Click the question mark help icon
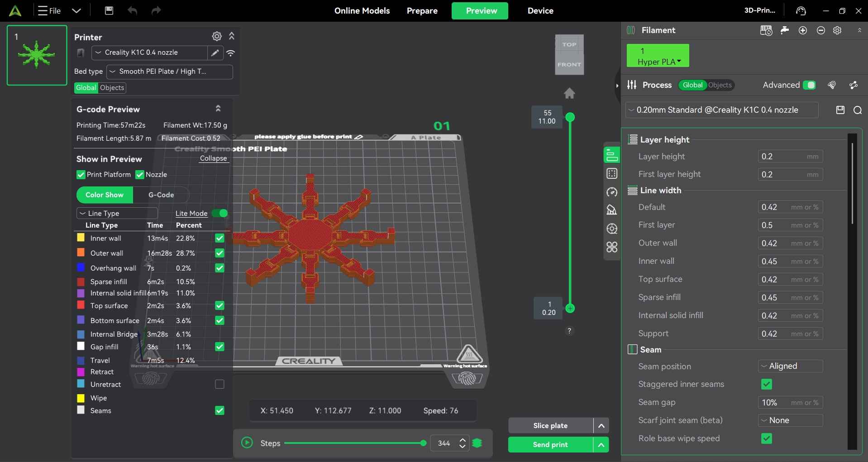Viewport: 868px width, 462px height. point(569,331)
